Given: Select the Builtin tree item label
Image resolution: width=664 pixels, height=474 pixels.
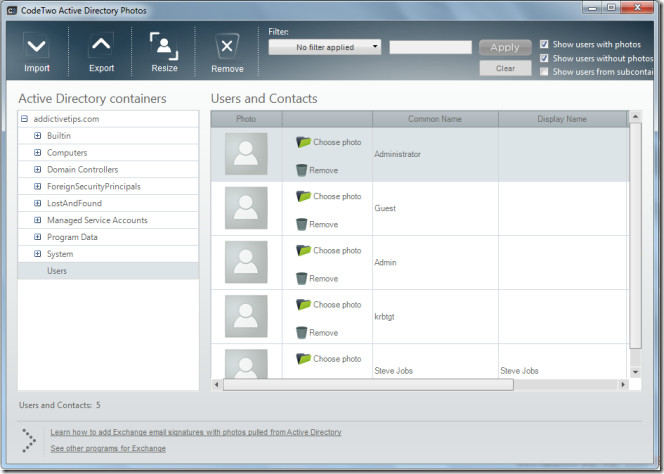Looking at the screenshot, I should pyautogui.click(x=59, y=136).
